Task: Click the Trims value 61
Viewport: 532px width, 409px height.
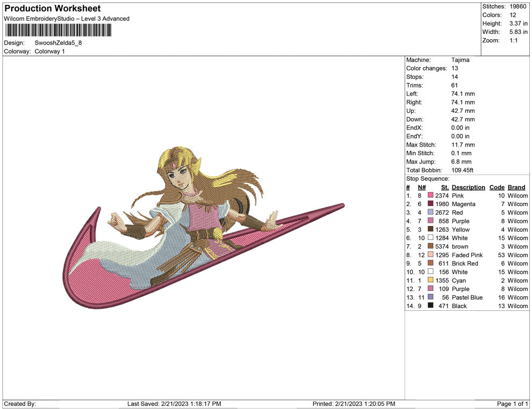Action: [x=454, y=85]
